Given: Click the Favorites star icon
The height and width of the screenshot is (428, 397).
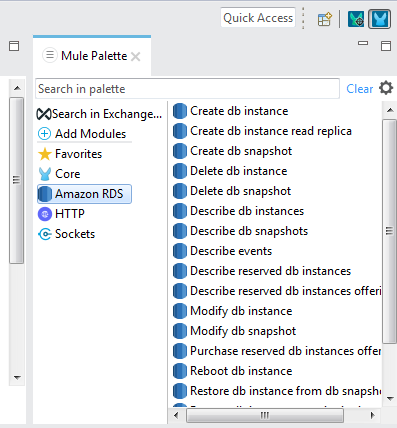Looking at the screenshot, I should [45, 154].
